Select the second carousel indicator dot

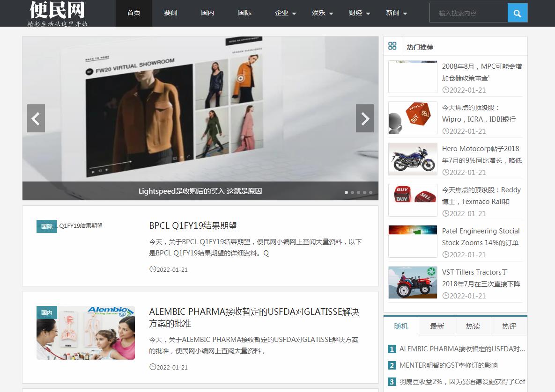tap(352, 192)
